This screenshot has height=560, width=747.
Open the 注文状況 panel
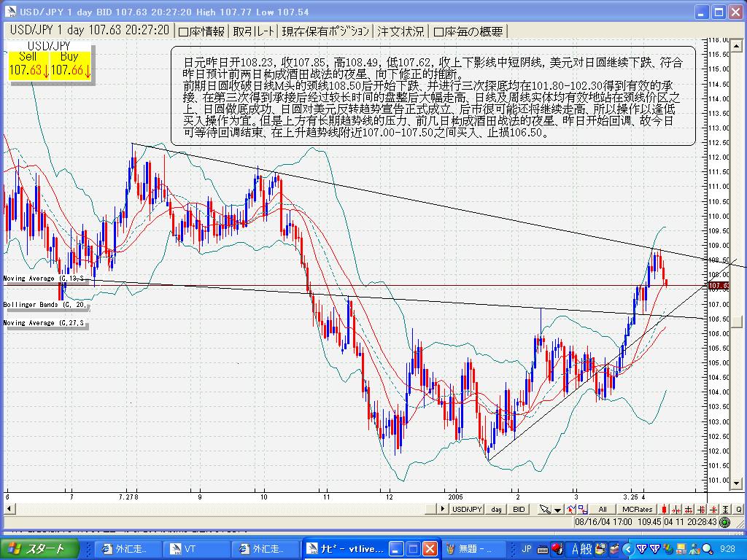(x=398, y=30)
